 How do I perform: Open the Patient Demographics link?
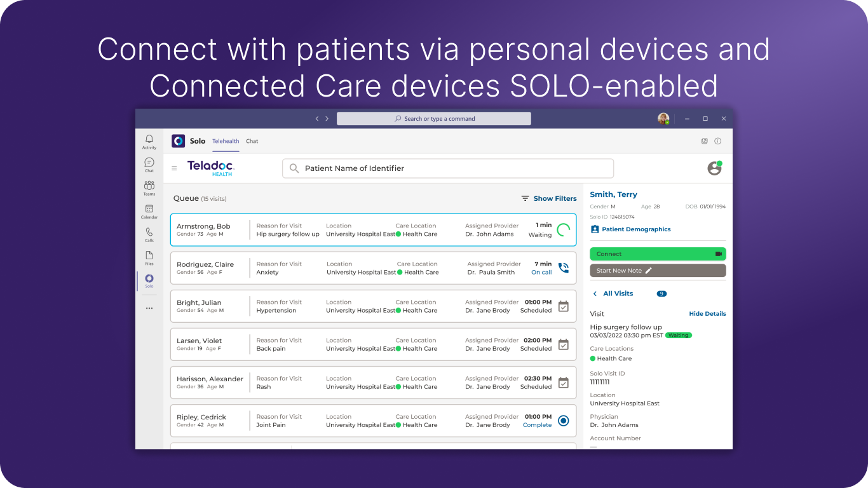coord(635,229)
